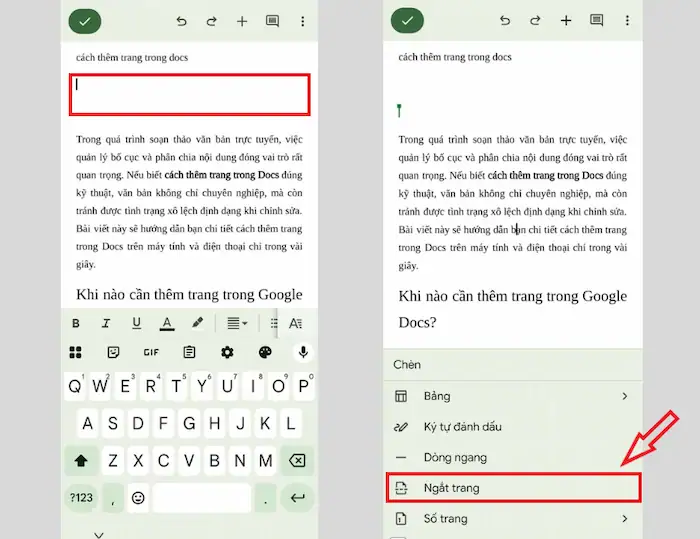The width and height of the screenshot is (700, 539).
Task: Tap the highlighter pen icon in formatting bar
Action: 197,323
